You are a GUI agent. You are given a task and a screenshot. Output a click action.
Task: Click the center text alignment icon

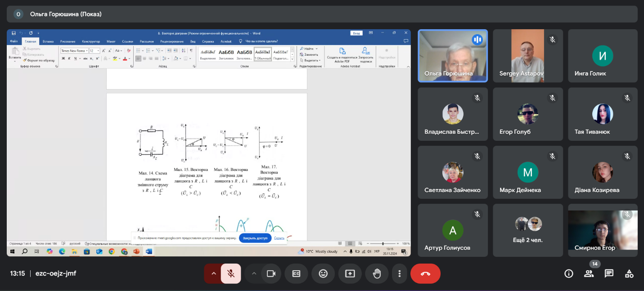144,58
